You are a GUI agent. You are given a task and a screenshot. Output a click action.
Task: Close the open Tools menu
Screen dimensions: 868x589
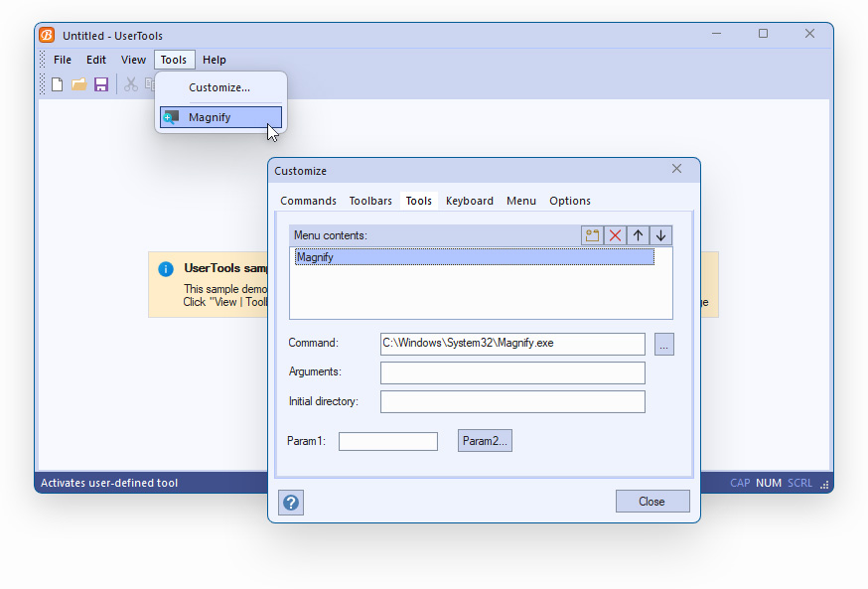[174, 60]
